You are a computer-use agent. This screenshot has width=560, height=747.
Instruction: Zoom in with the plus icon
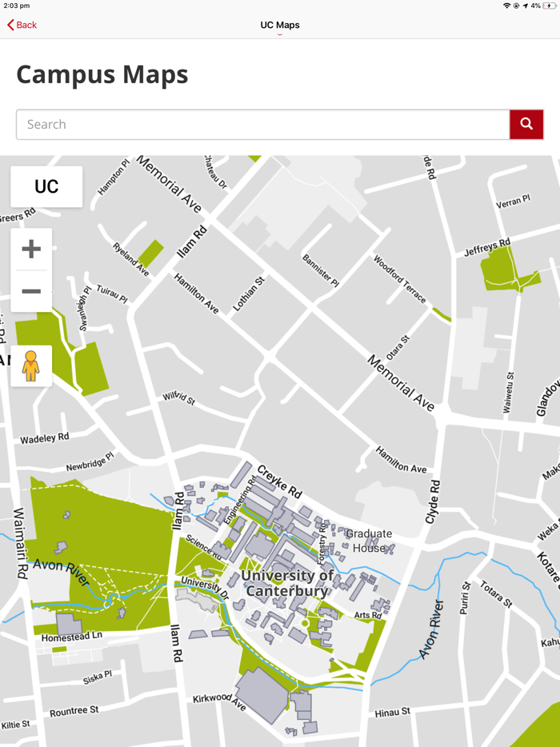point(31,248)
